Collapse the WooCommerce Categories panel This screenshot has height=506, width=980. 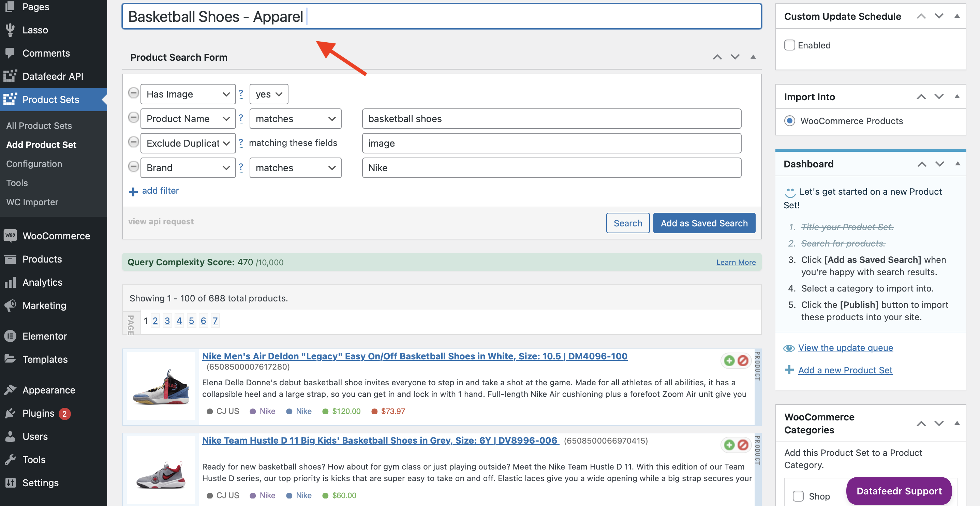coord(957,423)
